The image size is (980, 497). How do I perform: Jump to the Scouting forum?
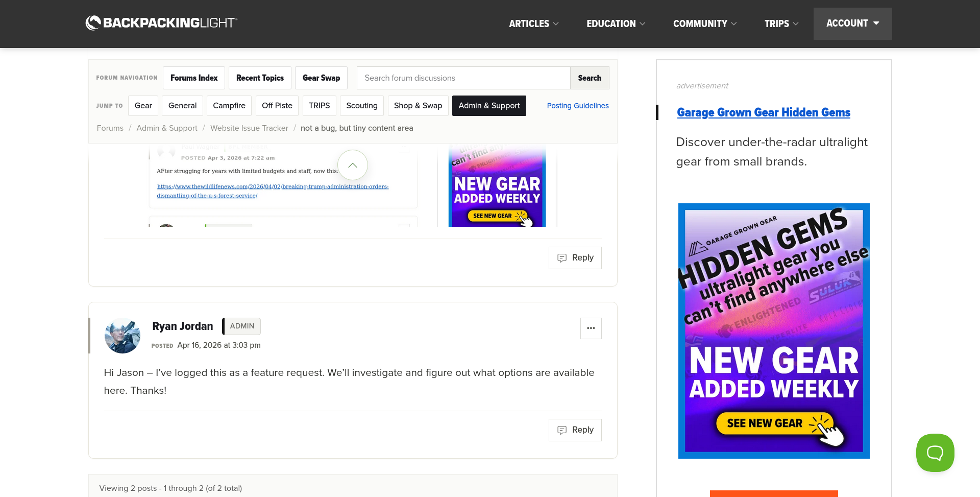(x=362, y=106)
